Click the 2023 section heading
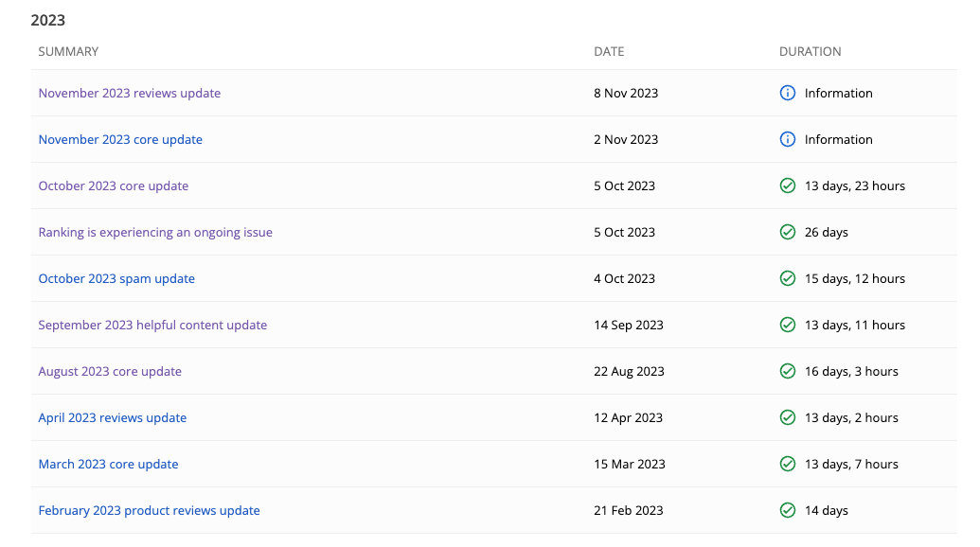The image size is (980, 547). (x=48, y=20)
